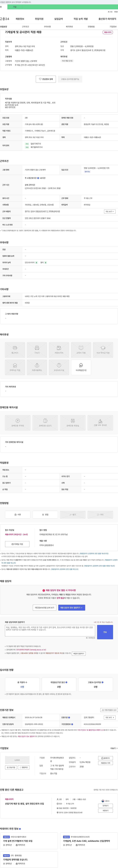This screenshot has width=118, height=868.
Task: Expand 지도 보기 for 근무 예정지
Action: tap(110, 212)
